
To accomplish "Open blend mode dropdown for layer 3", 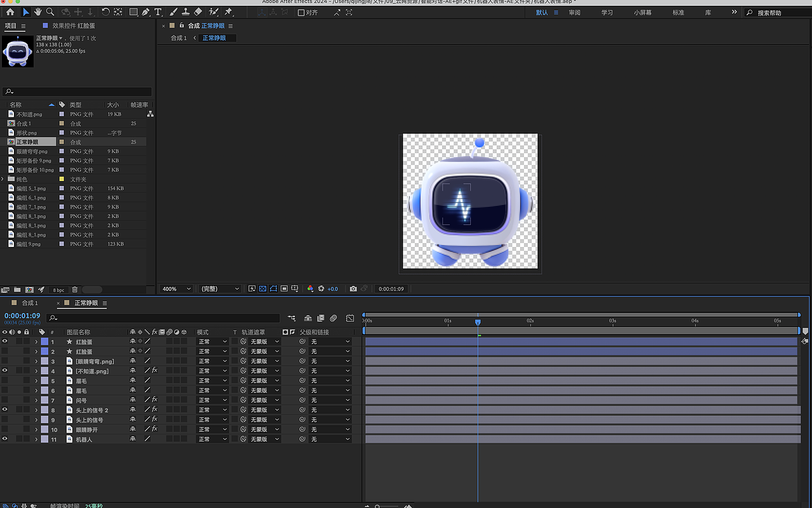I will tap(212, 361).
